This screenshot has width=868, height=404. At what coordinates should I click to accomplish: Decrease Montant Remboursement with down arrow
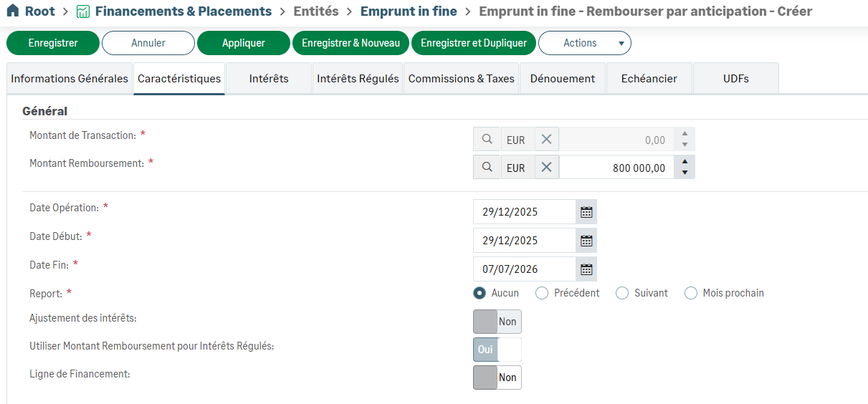(x=685, y=173)
